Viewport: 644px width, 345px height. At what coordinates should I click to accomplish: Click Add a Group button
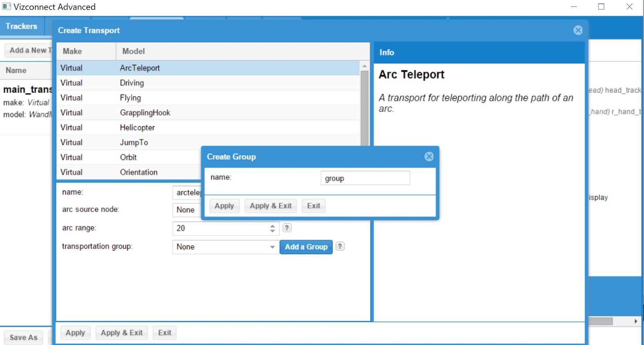[306, 247]
